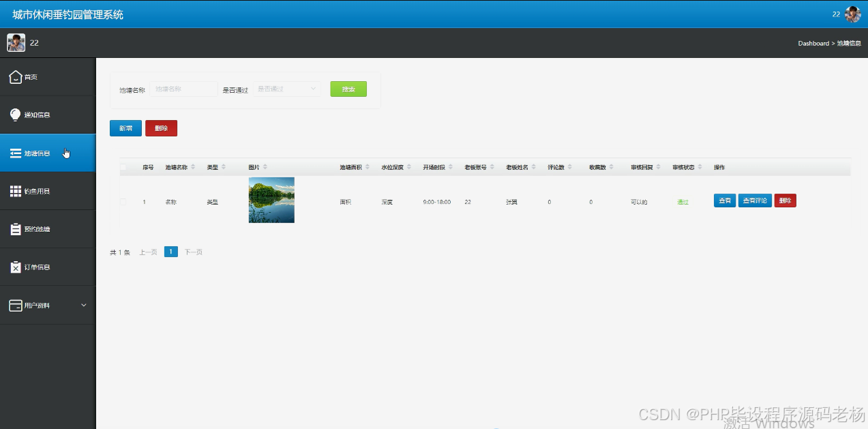The width and height of the screenshot is (868, 429).
Task: Click the 面积 cell in row 1
Action: [346, 202]
